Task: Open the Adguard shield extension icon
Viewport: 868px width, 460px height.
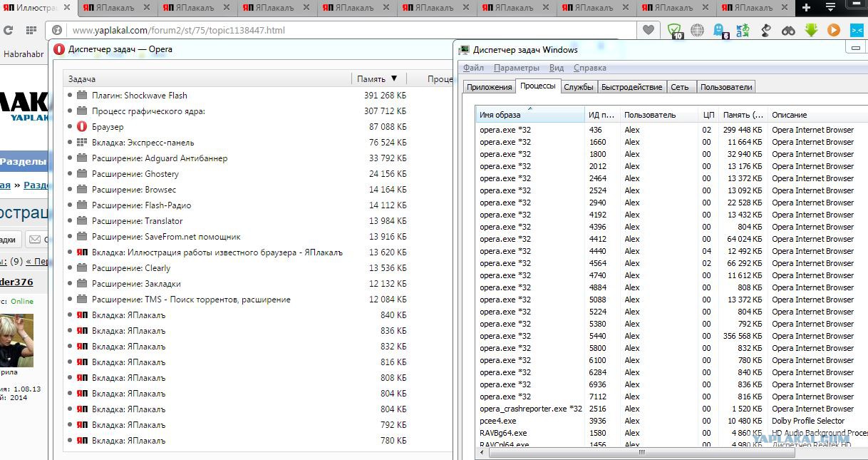Action: coord(674,30)
